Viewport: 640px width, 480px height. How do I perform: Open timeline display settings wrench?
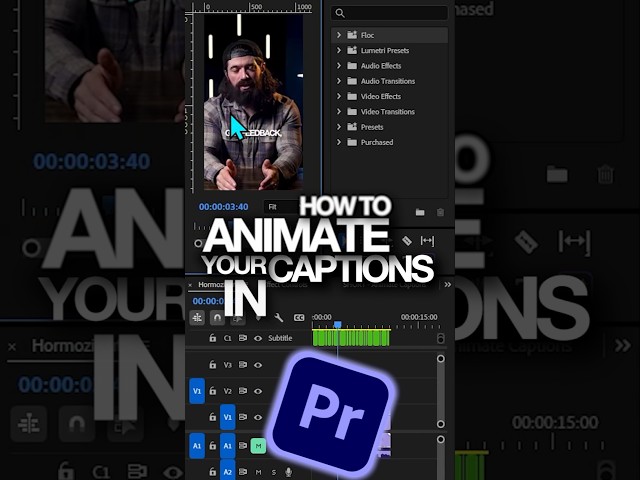[279, 318]
